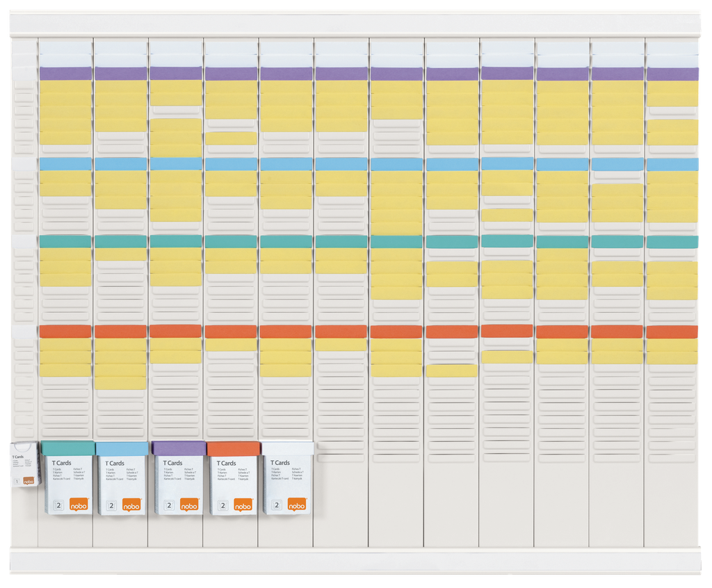Click the nobo logo on the purple T Cards pack
712x588 pixels.
click(x=188, y=505)
